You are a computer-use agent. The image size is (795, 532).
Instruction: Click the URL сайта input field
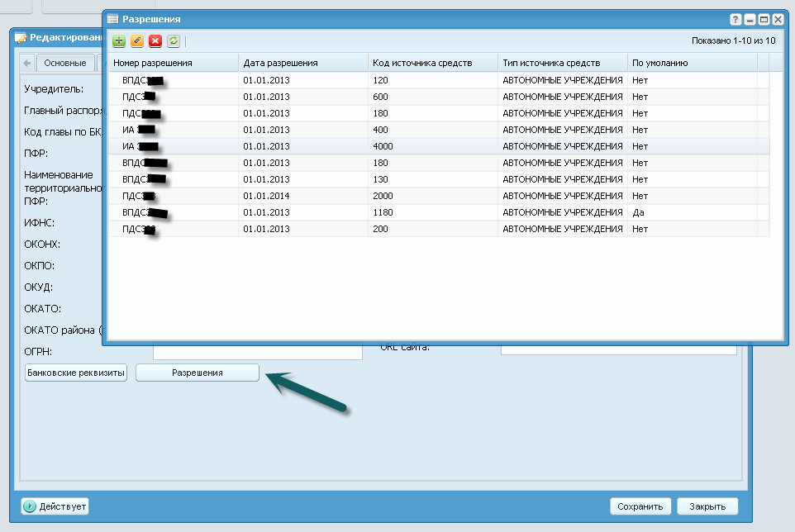(x=618, y=350)
